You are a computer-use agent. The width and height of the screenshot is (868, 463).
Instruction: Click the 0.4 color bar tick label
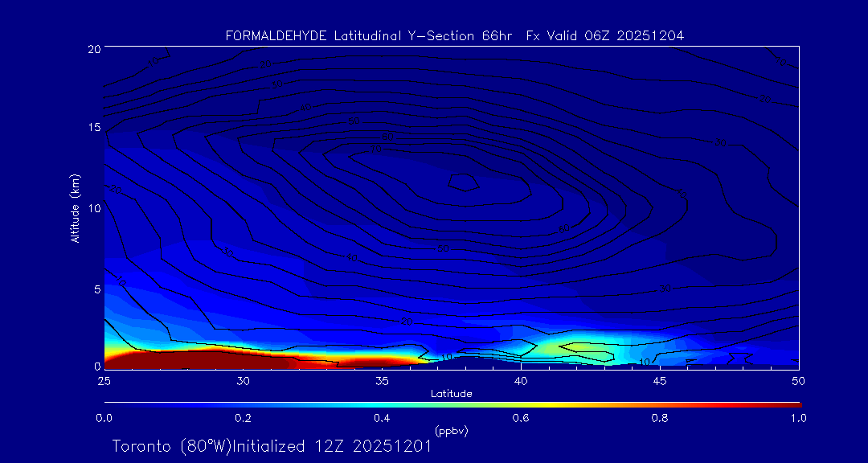point(382,419)
